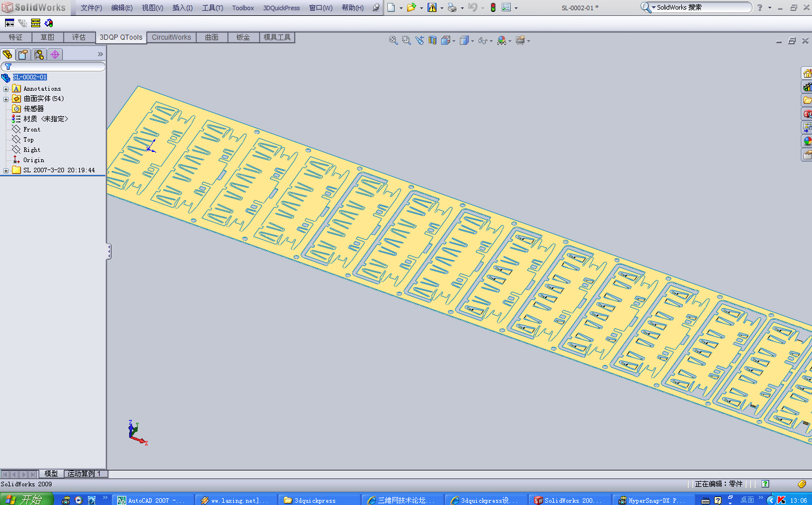The image size is (812, 505).
Task: Open the Open-file dropdown arrow
Action: tap(421, 8)
